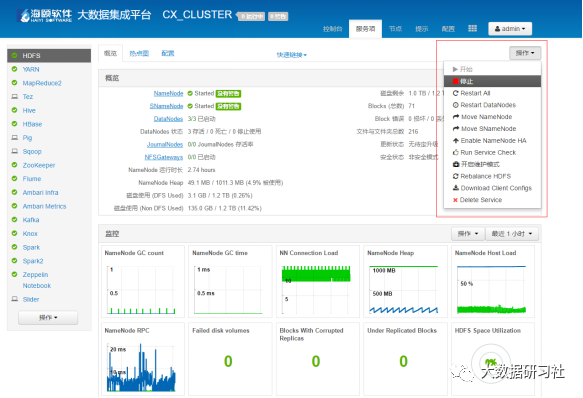This screenshot has height=398, width=583.
Task: Select HBase service in sidebar
Action: pos(32,124)
